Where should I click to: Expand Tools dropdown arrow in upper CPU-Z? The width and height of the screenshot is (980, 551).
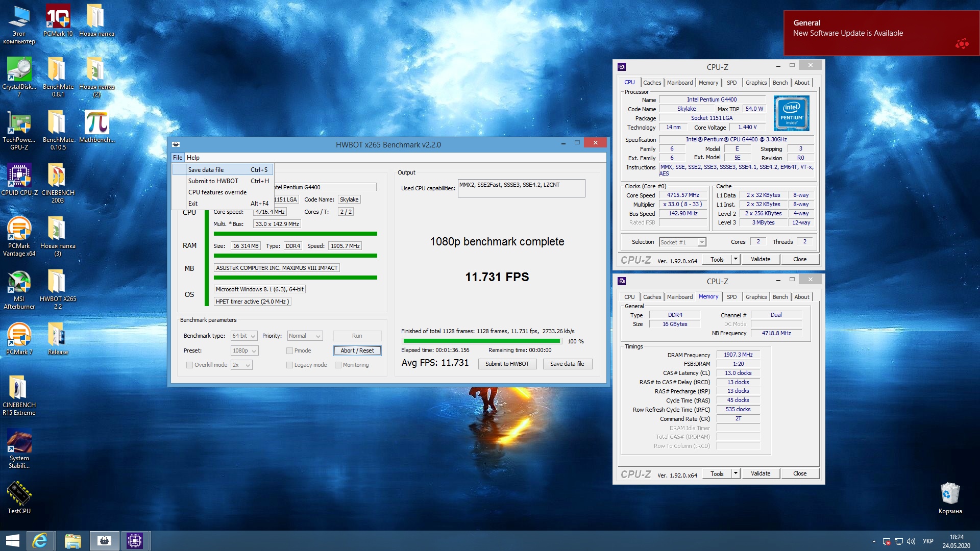point(736,259)
